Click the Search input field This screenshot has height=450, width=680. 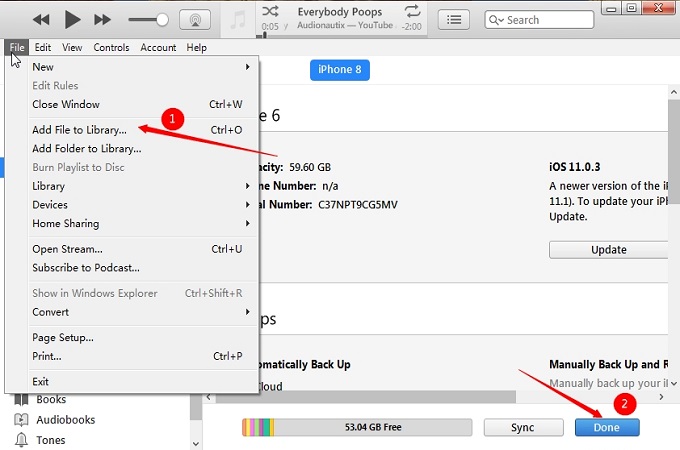pos(539,20)
